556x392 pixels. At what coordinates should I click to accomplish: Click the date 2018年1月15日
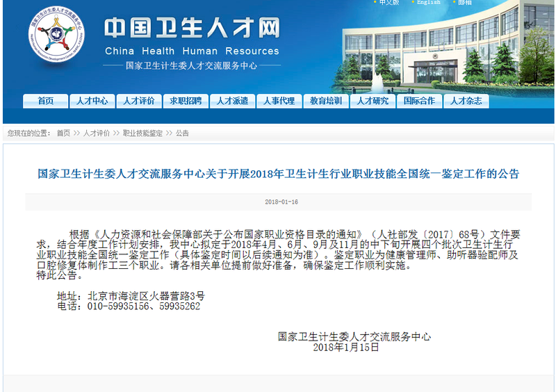coord(346,347)
